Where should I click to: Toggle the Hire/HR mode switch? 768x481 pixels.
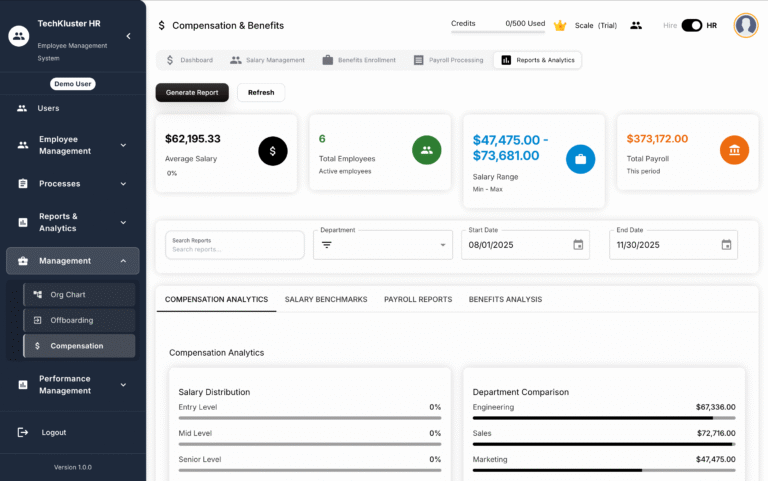point(691,25)
